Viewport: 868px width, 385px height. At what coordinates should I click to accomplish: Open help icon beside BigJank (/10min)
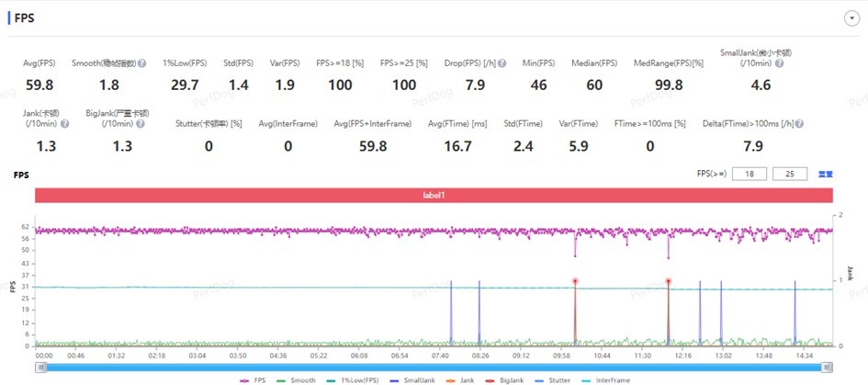(x=140, y=123)
